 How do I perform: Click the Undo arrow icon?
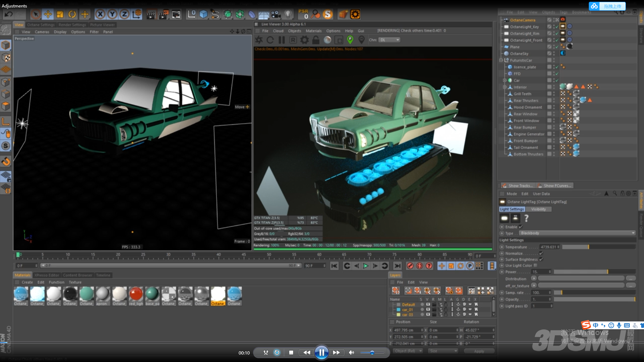tap(9, 14)
